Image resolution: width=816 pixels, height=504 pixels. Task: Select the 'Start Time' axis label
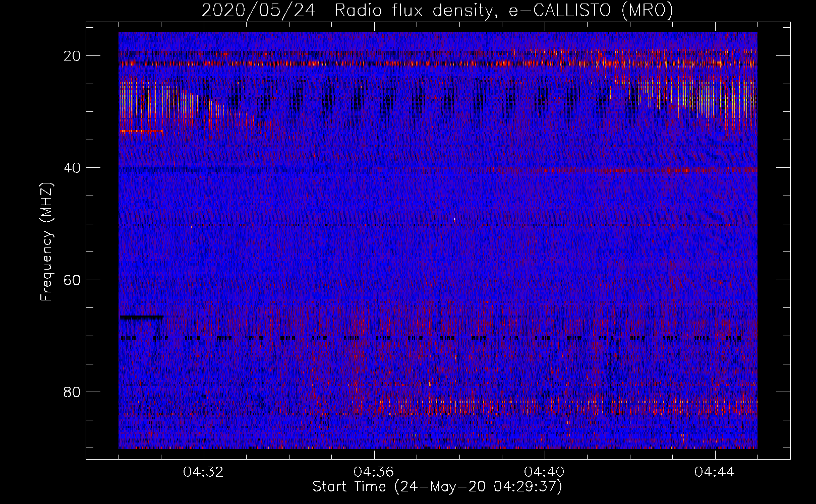pyautogui.click(x=437, y=487)
